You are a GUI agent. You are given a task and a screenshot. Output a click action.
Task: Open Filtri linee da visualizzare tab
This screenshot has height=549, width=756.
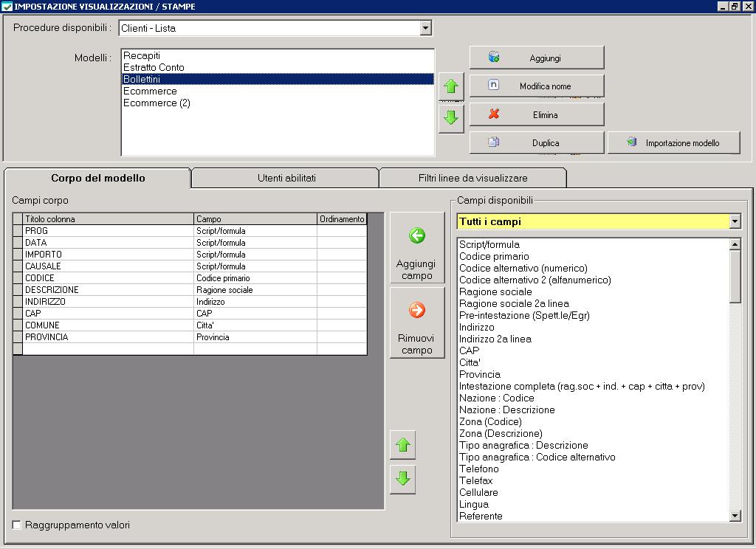click(x=472, y=178)
